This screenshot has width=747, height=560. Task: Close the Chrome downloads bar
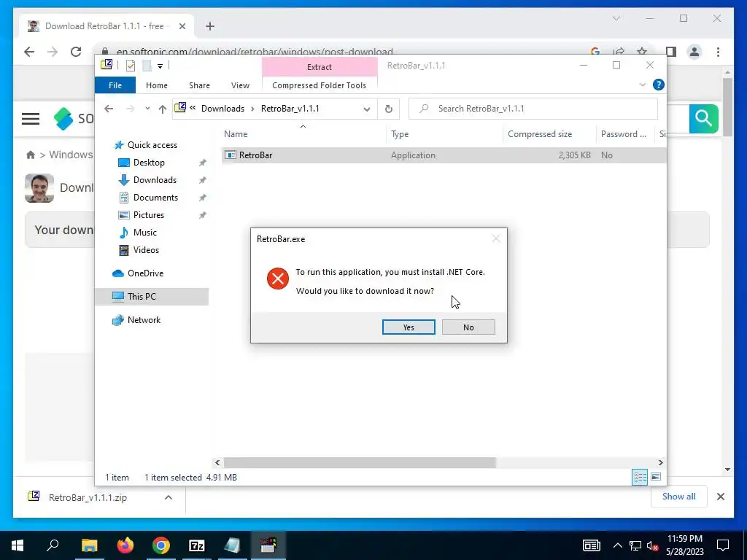(720, 497)
